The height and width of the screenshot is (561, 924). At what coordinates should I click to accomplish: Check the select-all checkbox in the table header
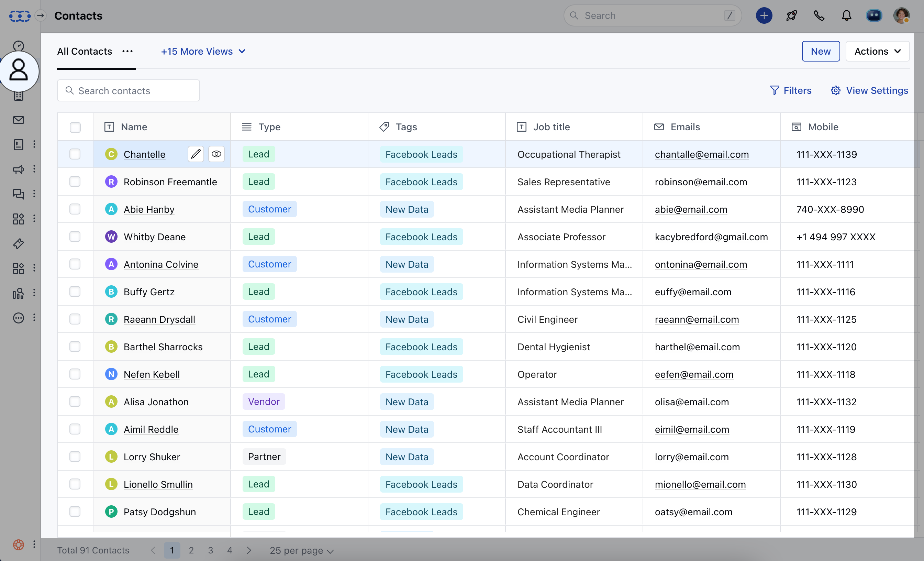click(75, 127)
